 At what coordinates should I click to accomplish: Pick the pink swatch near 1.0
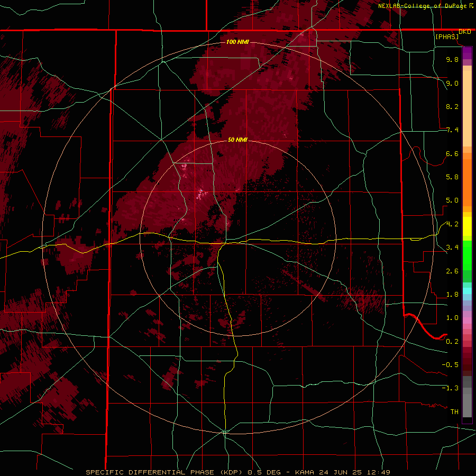(467, 321)
